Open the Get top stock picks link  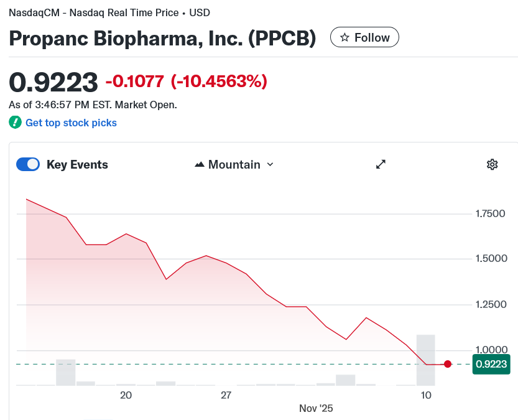71,123
